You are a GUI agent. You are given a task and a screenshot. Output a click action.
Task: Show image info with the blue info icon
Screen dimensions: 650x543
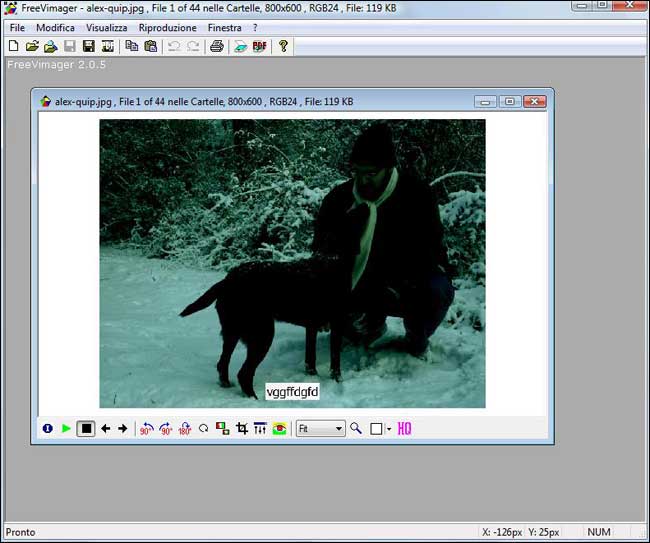click(47, 429)
